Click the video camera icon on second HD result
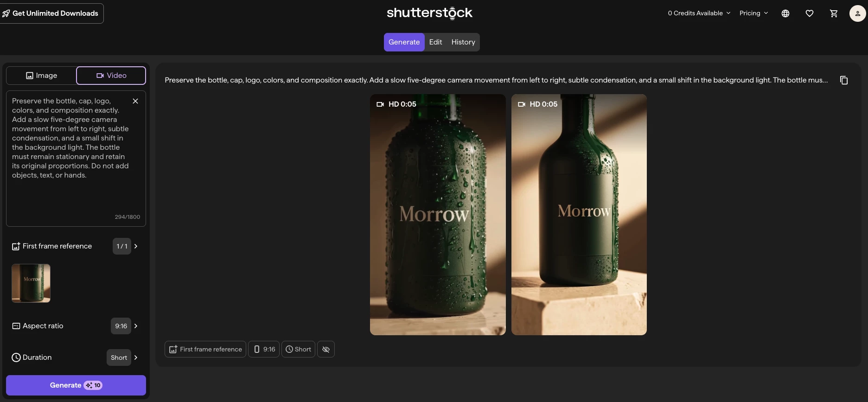This screenshot has height=402, width=868. 522,104
